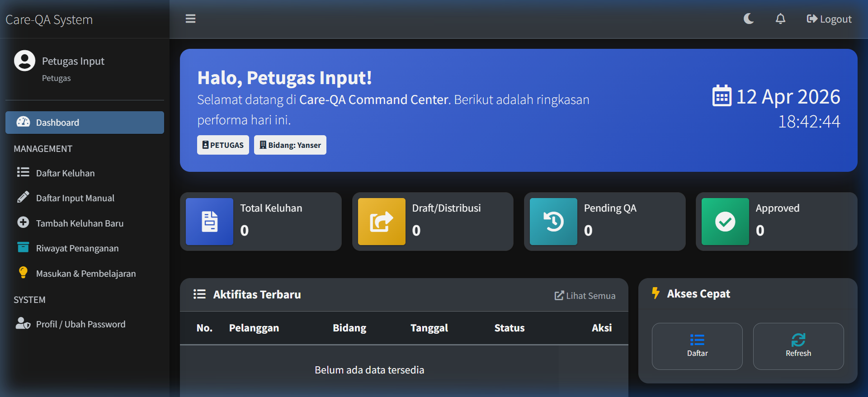Screen dimensions: 868x397
Task: Click the Pending QA label
Action: tap(610, 208)
